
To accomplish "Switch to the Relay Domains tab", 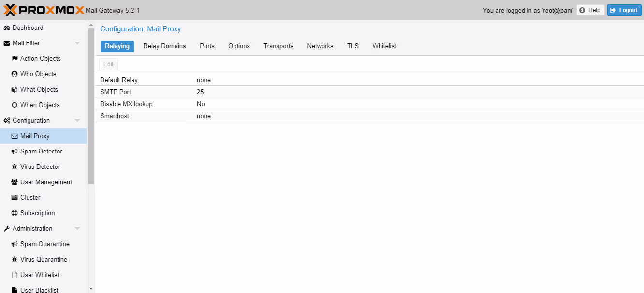I will click(164, 46).
